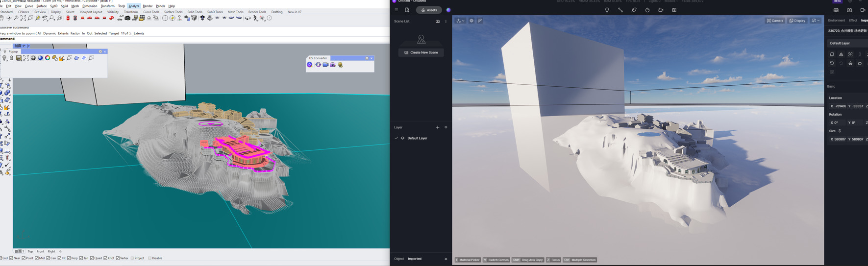This screenshot has width=868, height=266.
Task: Expand the Layer panel options chevron
Action: (x=446, y=127)
